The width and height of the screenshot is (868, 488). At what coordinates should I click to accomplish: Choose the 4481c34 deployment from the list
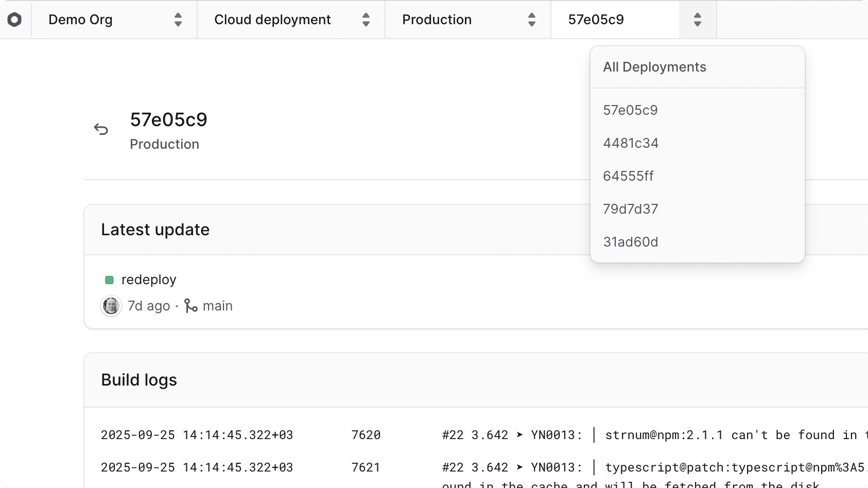(631, 143)
